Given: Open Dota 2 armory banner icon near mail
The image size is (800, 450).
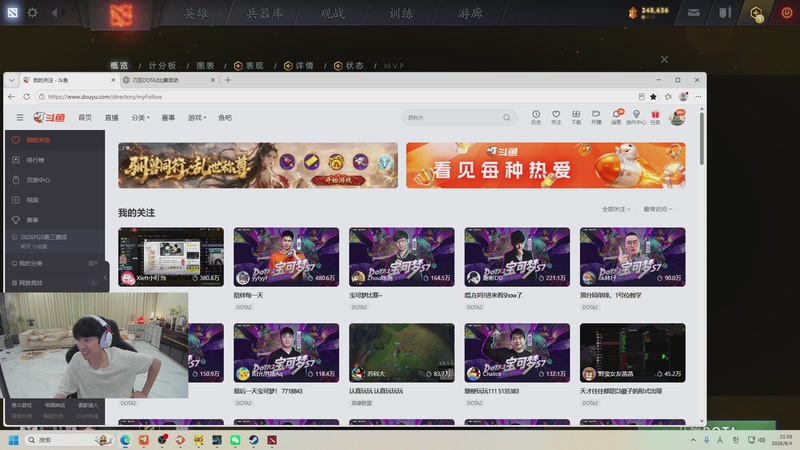Looking at the screenshot, I should (x=725, y=13).
